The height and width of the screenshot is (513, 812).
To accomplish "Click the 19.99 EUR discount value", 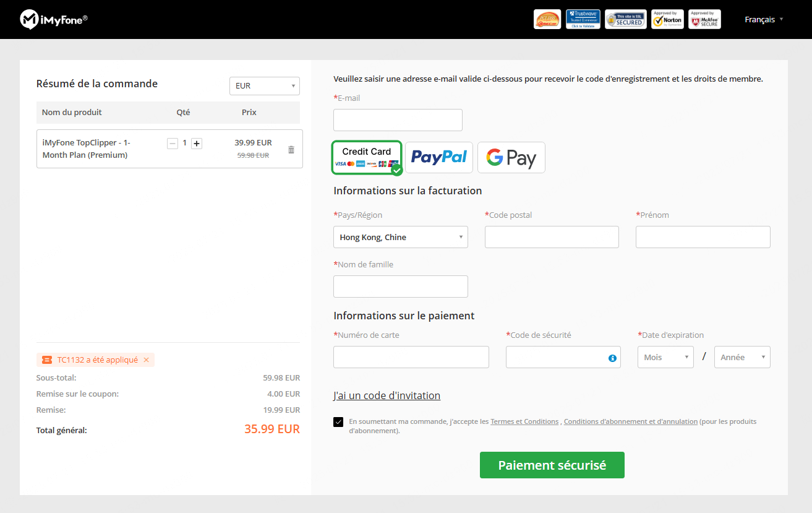I will click(281, 410).
